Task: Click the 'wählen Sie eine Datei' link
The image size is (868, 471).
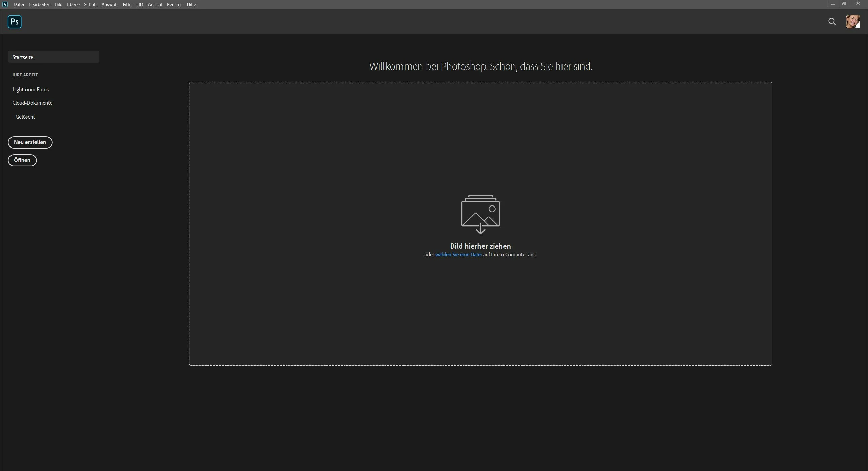Action: pyautogui.click(x=458, y=255)
